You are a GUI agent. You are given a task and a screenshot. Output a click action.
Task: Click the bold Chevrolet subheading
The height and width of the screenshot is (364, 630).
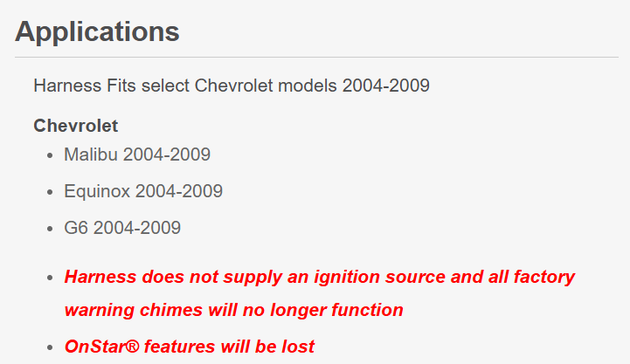pos(75,126)
